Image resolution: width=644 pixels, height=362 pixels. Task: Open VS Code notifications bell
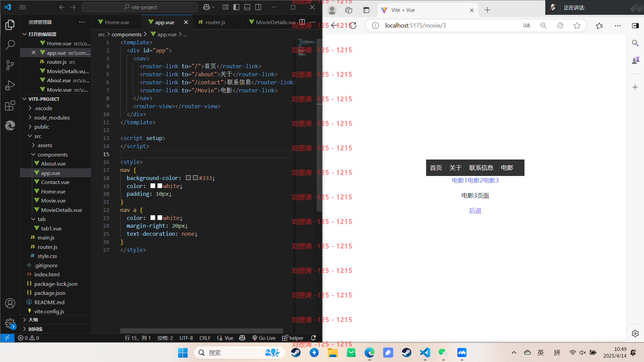tap(313, 338)
